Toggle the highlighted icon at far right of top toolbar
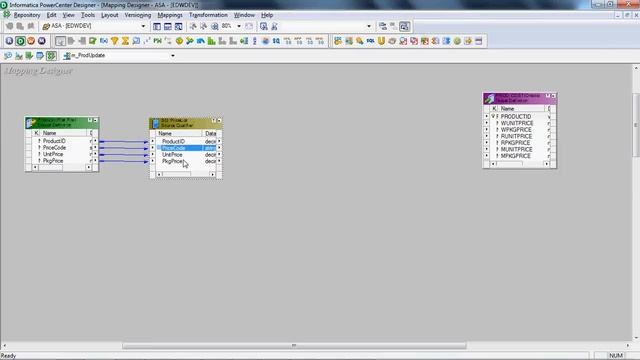The image size is (640, 360). [x=404, y=26]
